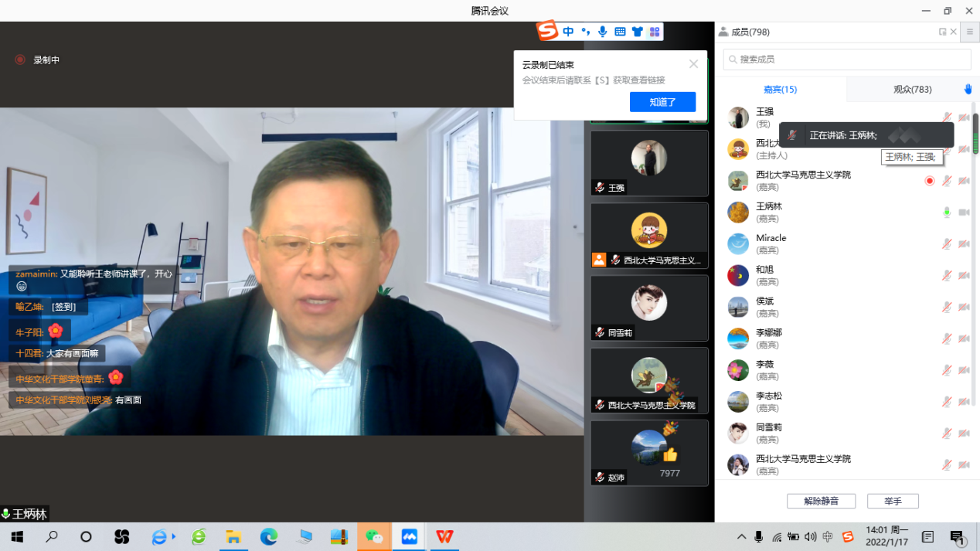Dismiss the 云录制已结束 popup with X
The height and width of the screenshot is (551, 980).
[x=693, y=64]
